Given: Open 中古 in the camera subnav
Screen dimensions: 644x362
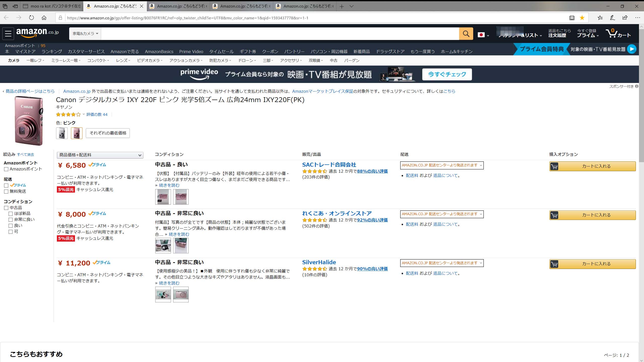Looking at the screenshot, I should (334, 61).
